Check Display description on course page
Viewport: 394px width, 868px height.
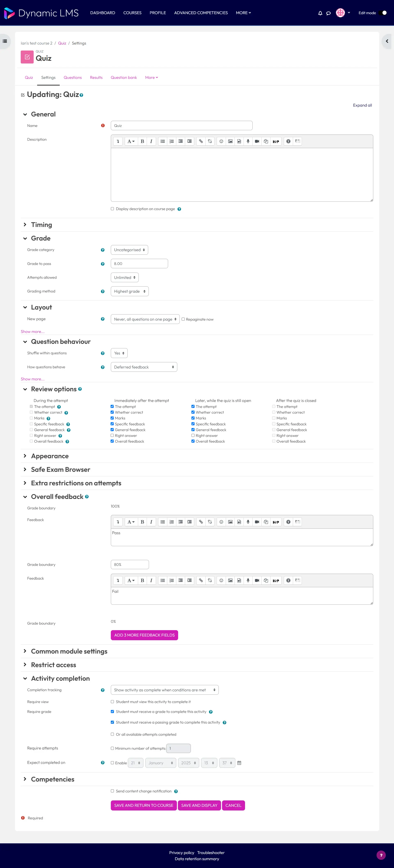[x=112, y=208]
